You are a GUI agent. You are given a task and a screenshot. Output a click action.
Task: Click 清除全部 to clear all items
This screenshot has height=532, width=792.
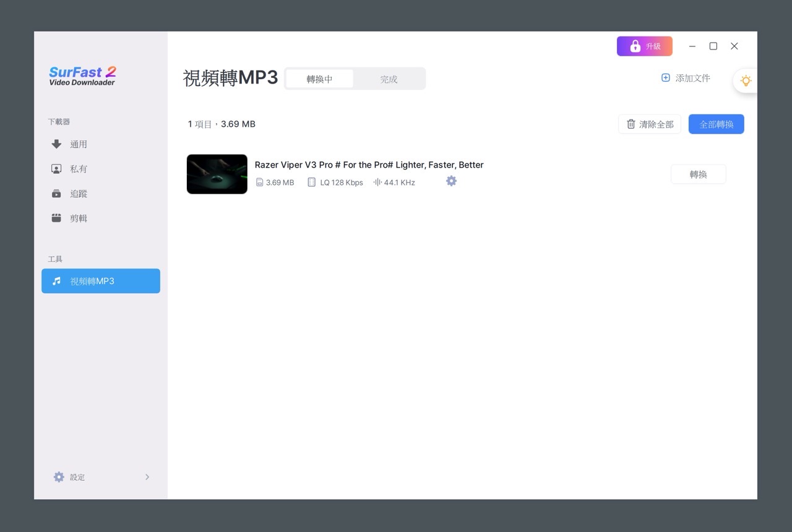coord(650,124)
